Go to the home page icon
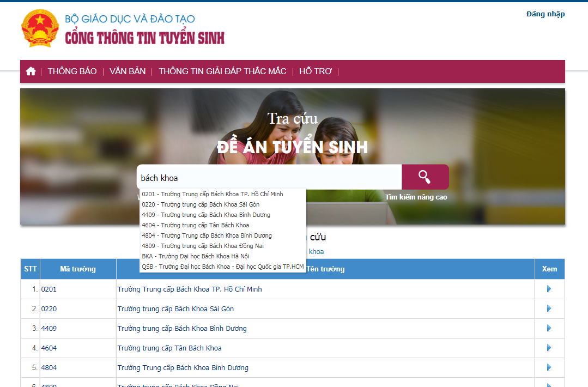The width and height of the screenshot is (588, 387). coord(31,71)
